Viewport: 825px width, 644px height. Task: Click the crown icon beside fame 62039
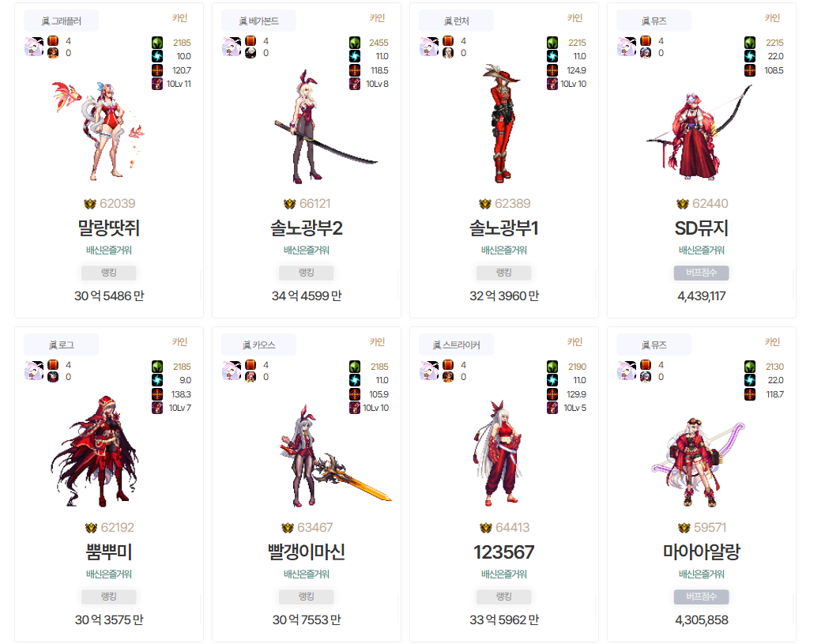pyautogui.click(x=90, y=204)
